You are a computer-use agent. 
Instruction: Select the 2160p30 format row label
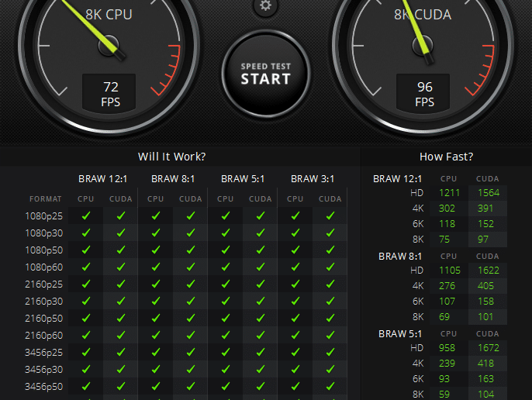[43, 302]
